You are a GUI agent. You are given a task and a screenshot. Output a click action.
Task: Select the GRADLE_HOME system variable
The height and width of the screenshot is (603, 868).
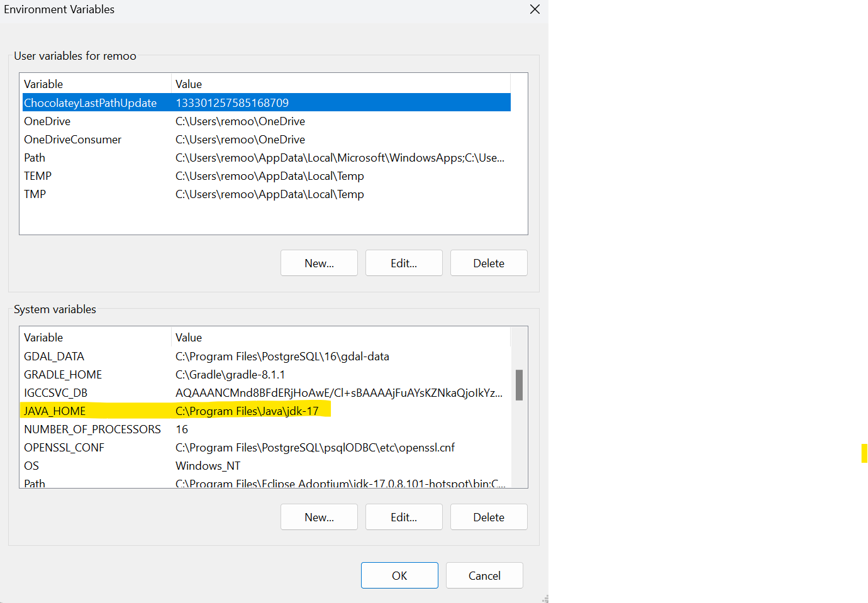266,374
